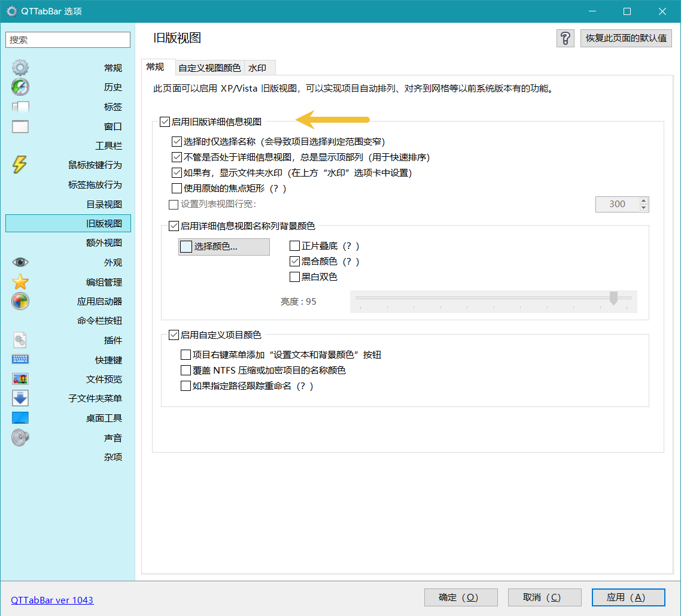
Task: Increase row width with spinner up arrow
Action: pyautogui.click(x=644, y=201)
